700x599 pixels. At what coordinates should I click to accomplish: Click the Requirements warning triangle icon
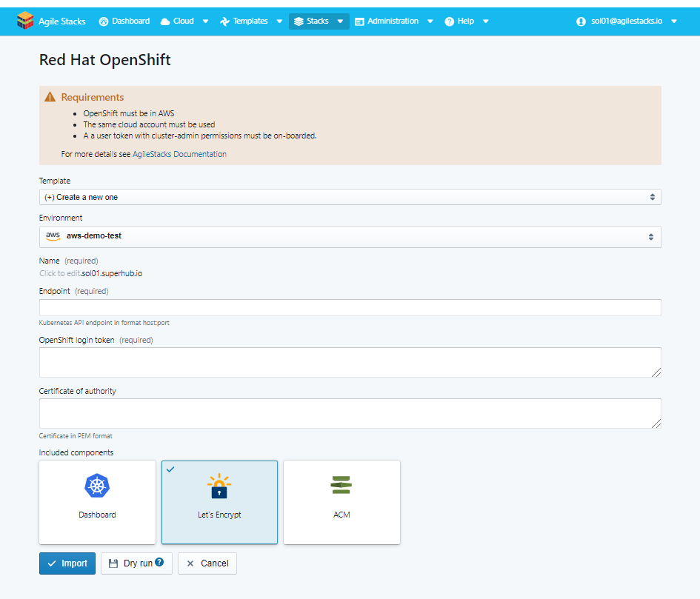(50, 97)
